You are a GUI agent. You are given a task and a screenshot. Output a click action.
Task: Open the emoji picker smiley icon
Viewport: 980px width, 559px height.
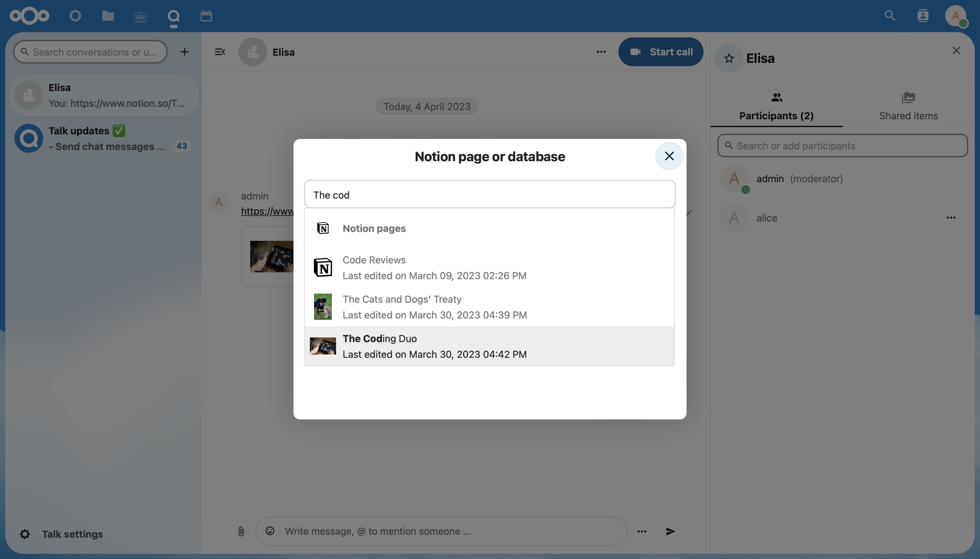click(270, 531)
